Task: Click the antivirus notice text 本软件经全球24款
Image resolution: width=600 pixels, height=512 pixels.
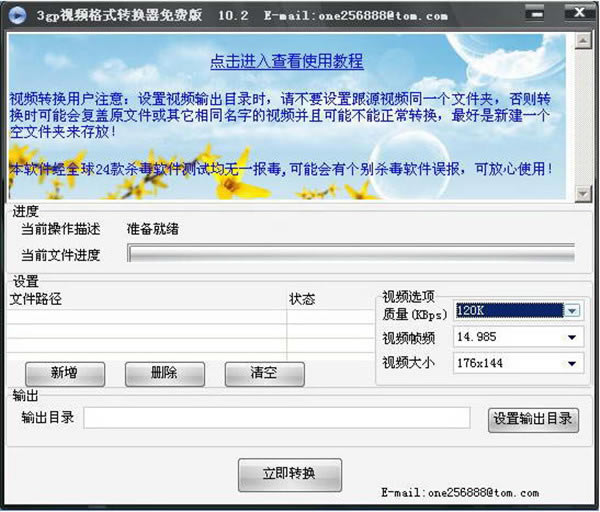Action: point(281,168)
